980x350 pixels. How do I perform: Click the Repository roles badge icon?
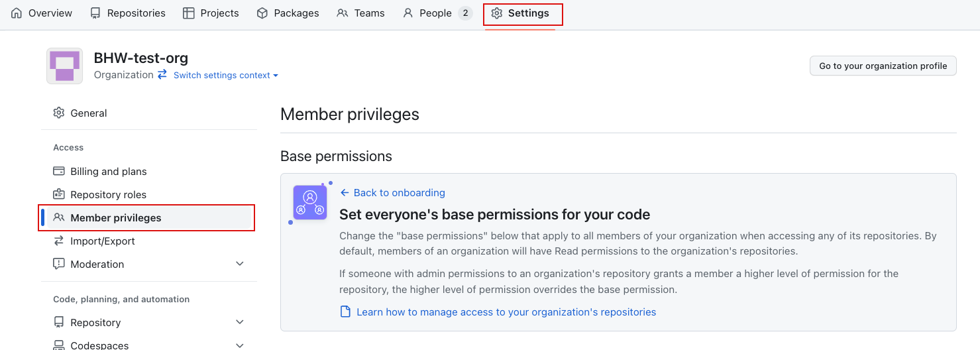[x=59, y=194]
